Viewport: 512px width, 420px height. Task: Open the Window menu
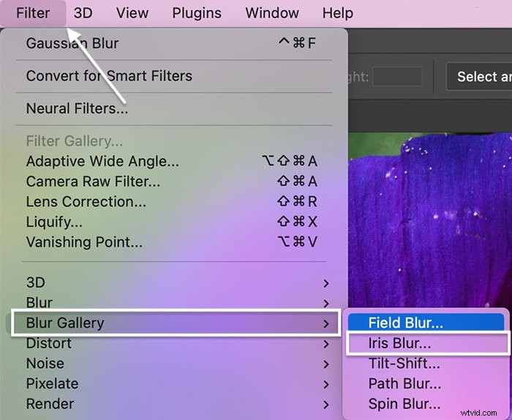click(272, 13)
